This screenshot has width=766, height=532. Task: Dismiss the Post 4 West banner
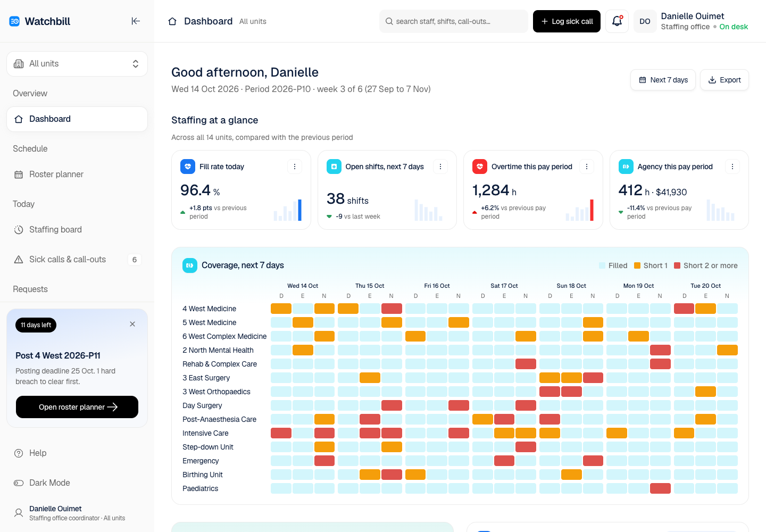point(132,324)
